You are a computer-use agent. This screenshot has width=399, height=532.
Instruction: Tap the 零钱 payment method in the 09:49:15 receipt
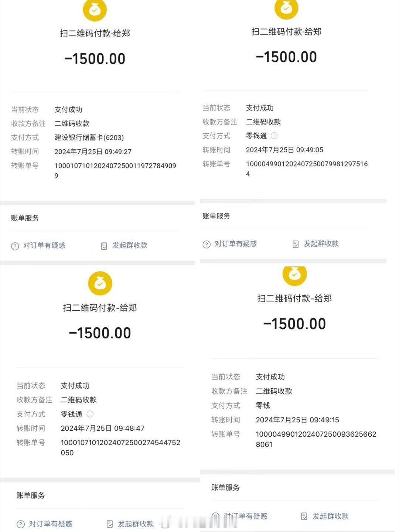click(263, 406)
